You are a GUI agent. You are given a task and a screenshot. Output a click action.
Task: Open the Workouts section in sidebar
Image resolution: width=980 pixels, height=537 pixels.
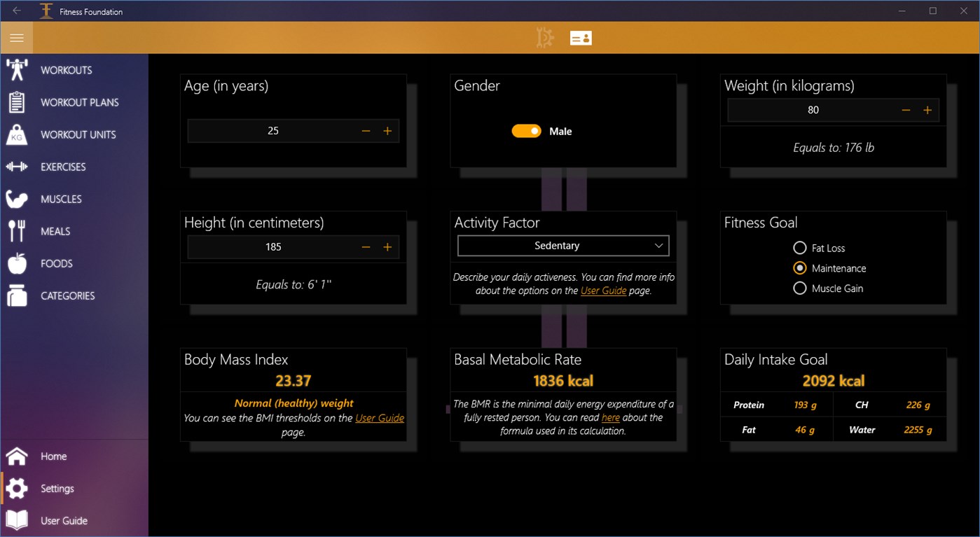(x=17, y=69)
